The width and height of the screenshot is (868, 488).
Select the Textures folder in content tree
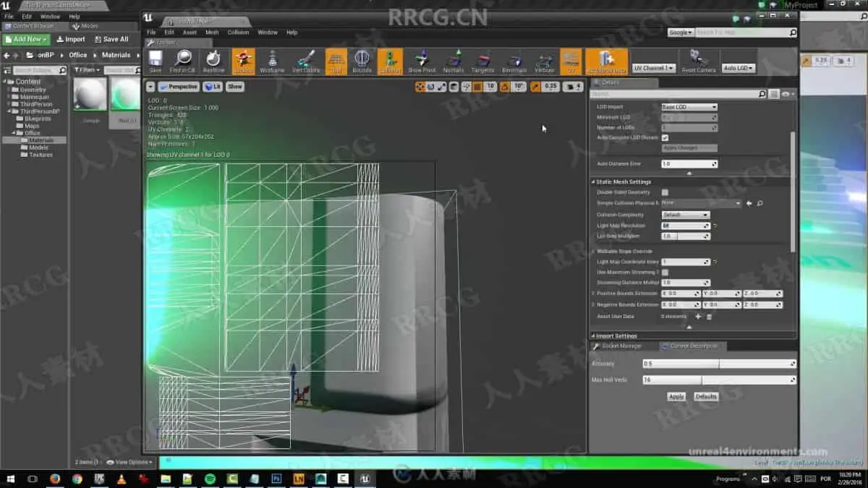41,155
